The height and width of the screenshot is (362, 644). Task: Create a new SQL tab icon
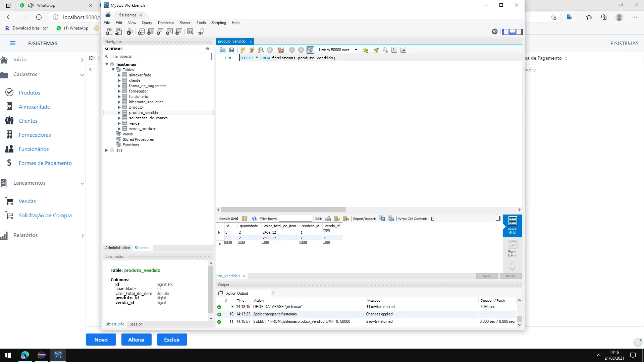109,32
